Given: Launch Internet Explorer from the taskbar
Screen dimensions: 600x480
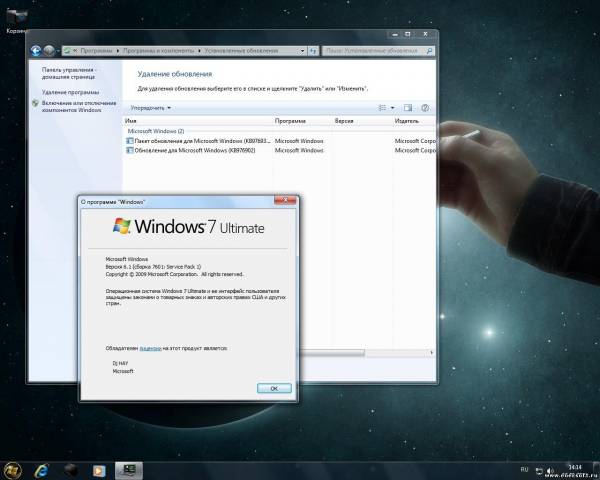Looking at the screenshot, I should [41, 470].
